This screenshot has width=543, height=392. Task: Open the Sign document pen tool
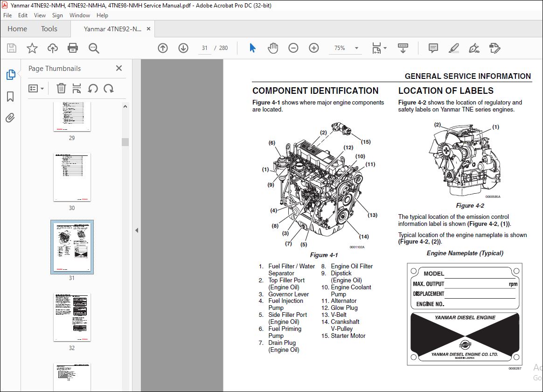click(x=474, y=48)
